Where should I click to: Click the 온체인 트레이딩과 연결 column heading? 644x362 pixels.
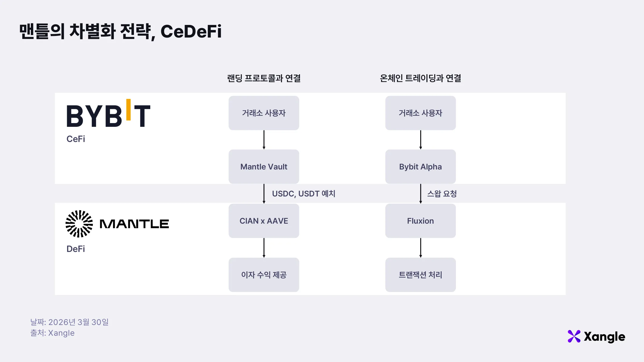[420, 78]
